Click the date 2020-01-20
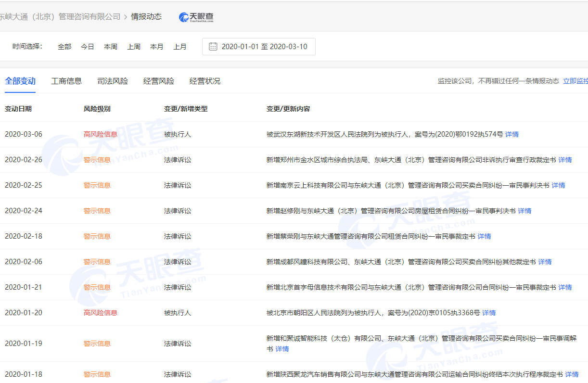Viewport: 588px width, 383px height. pos(24,313)
